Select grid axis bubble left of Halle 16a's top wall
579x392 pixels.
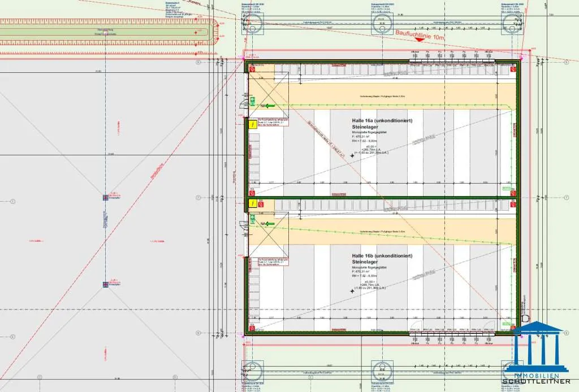(x=198, y=62)
